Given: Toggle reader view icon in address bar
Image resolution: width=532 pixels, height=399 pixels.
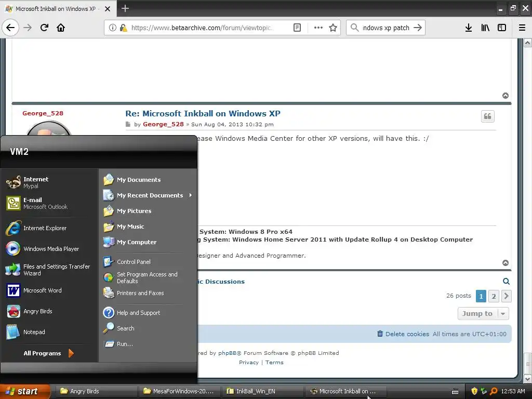Looking at the screenshot, I should (x=297, y=28).
